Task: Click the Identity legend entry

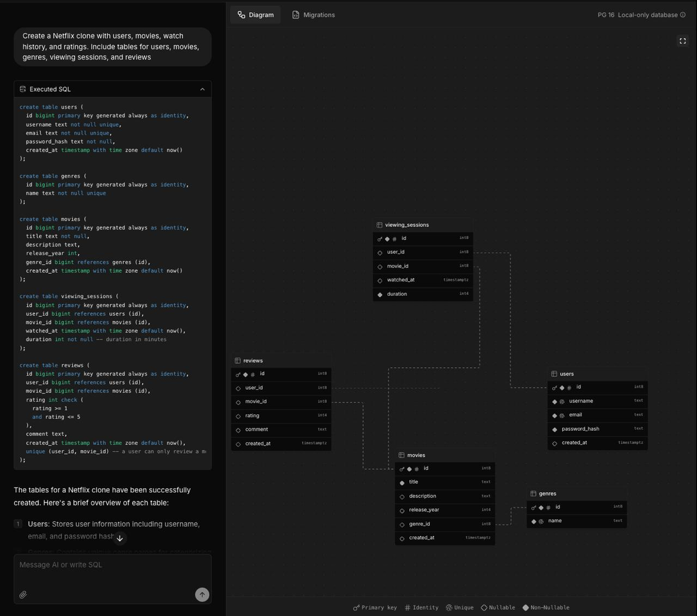Action: (x=422, y=607)
